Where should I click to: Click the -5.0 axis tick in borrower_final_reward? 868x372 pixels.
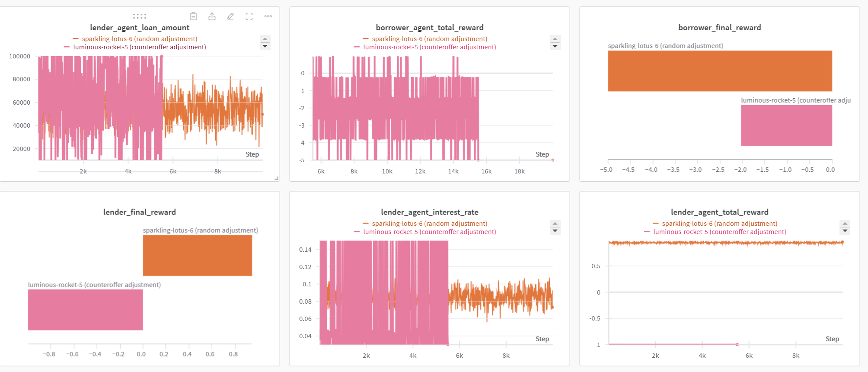coord(606,170)
